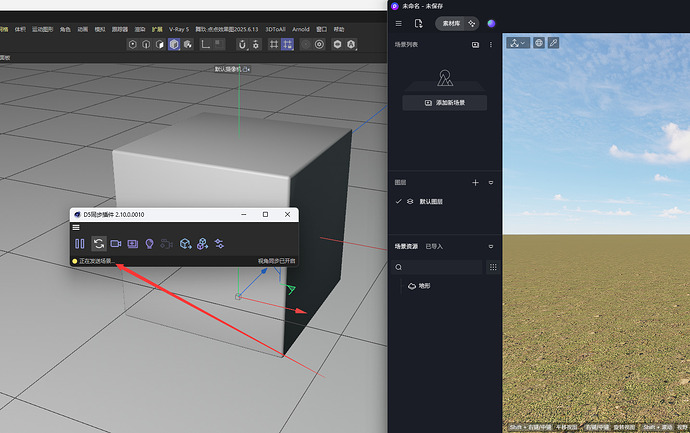The image size is (690, 433).
Task: Toggle the 默认图层 visibility checkmark
Action: click(399, 202)
